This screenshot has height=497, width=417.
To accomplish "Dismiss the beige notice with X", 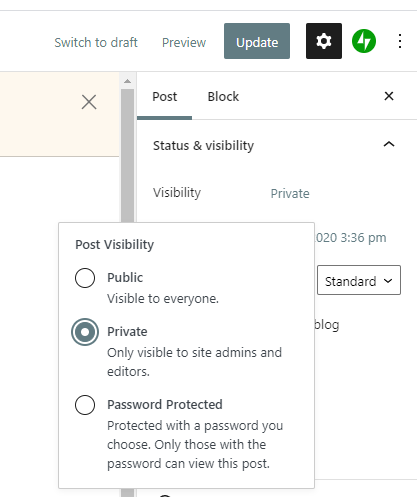I will (x=89, y=102).
